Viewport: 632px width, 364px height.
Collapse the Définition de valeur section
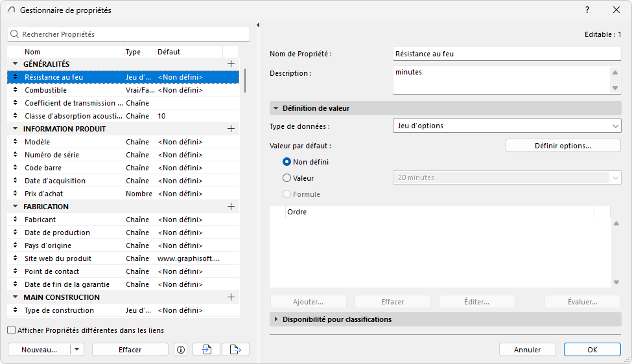(277, 108)
